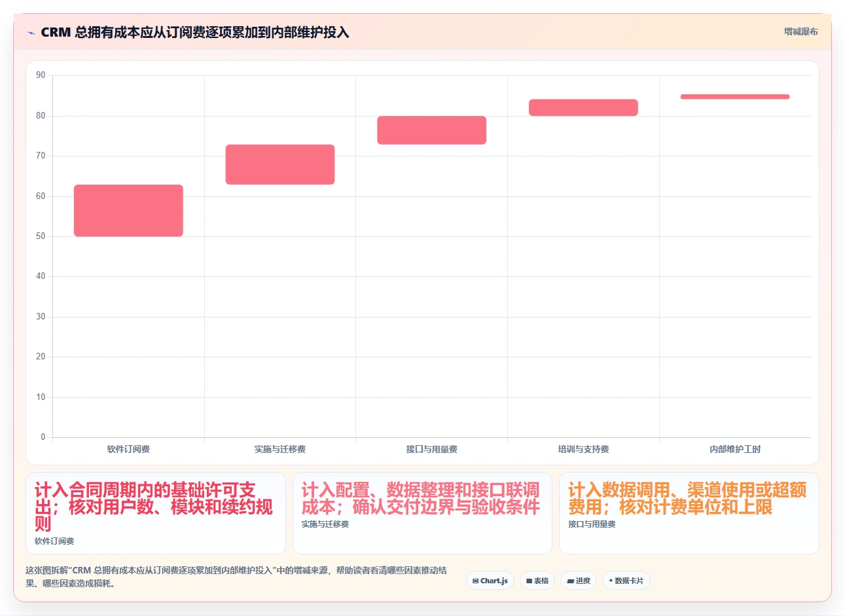Click the 培训与支持费 x-axis label

coord(583,449)
